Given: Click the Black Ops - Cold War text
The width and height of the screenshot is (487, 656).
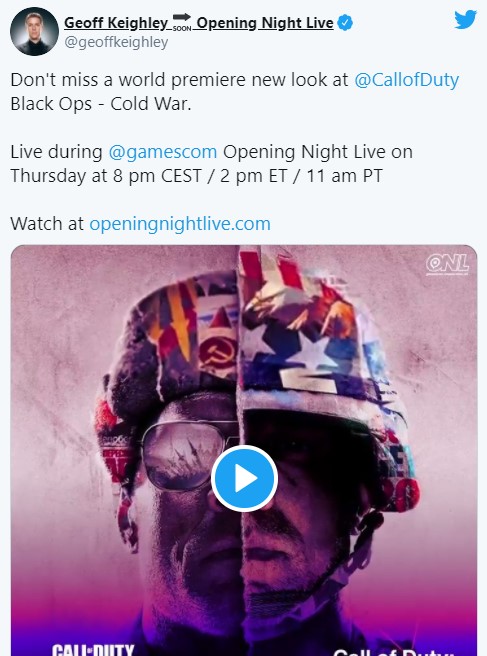Looking at the screenshot, I should click(x=101, y=104).
